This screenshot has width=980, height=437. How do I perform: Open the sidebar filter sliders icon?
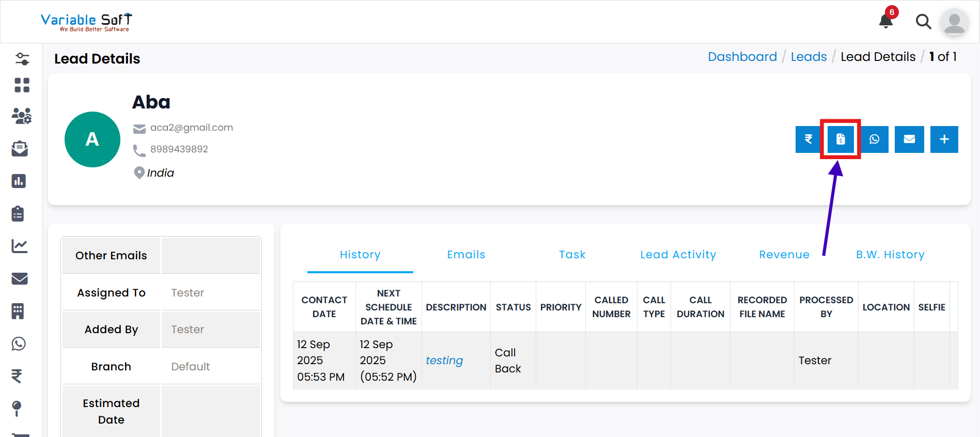[x=22, y=59]
